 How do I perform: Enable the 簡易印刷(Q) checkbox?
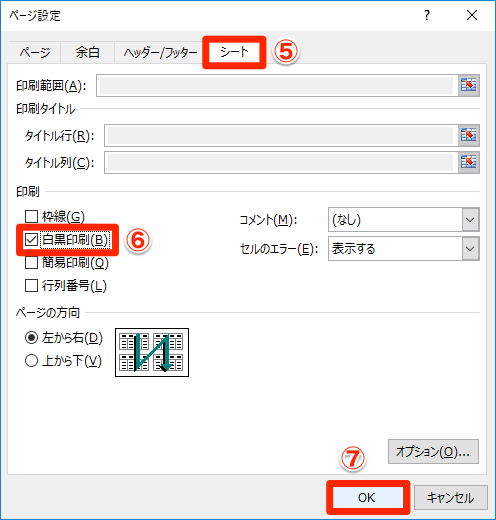pos(31,263)
